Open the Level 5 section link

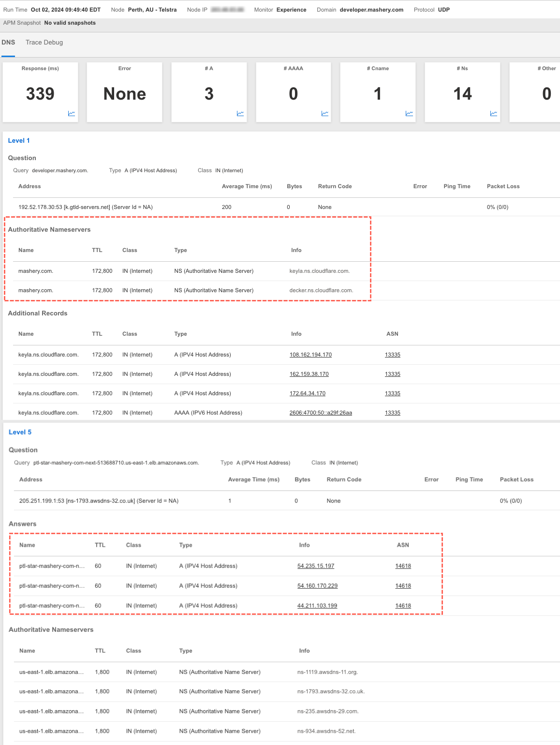point(20,432)
